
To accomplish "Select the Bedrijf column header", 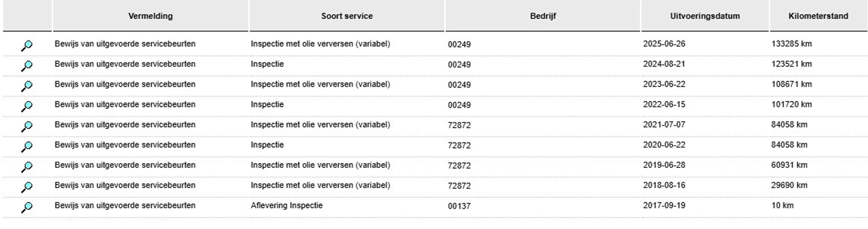I will pos(543,16).
